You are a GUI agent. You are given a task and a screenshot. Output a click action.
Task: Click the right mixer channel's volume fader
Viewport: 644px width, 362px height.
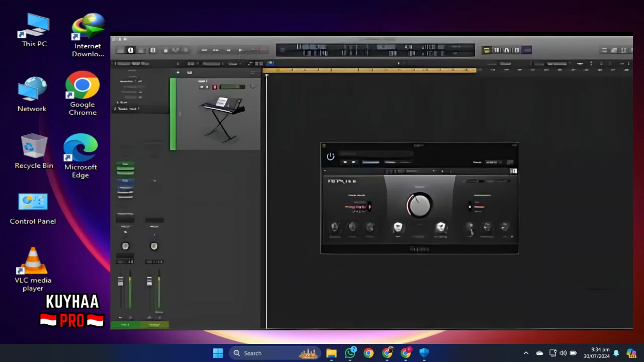[149, 282]
